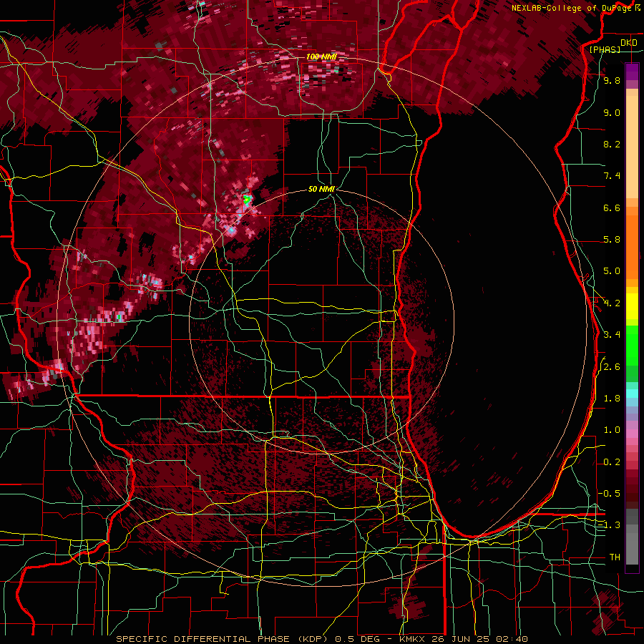This screenshot has width=644, height=644.
Task: Click the 5.8 value on the color scale
Action: pos(612,240)
